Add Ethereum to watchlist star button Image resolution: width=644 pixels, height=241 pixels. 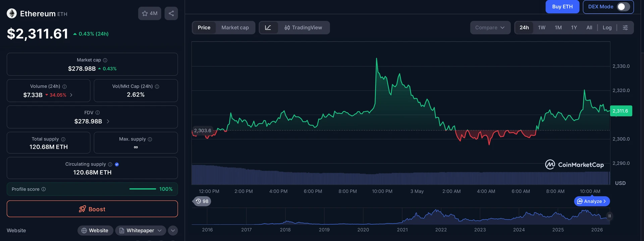150,13
